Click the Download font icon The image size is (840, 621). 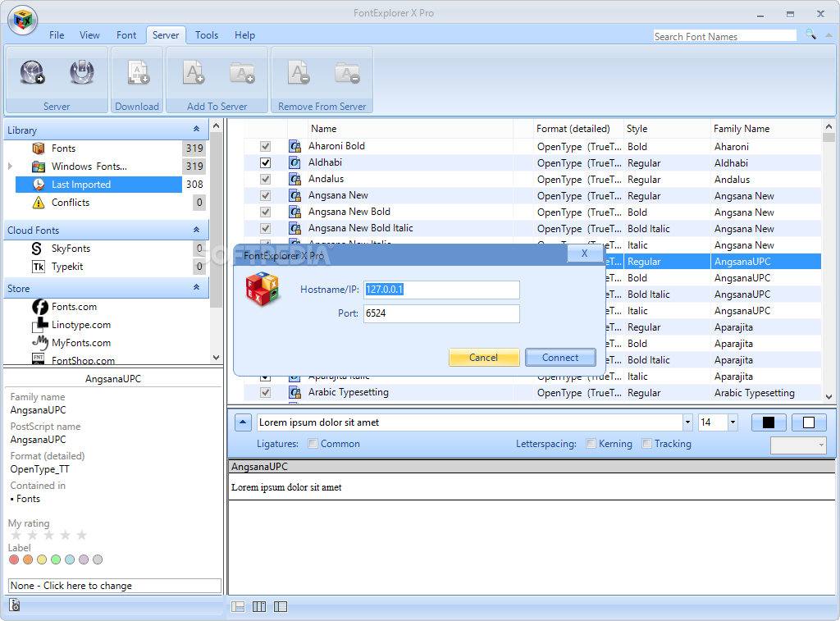(138, 72)
